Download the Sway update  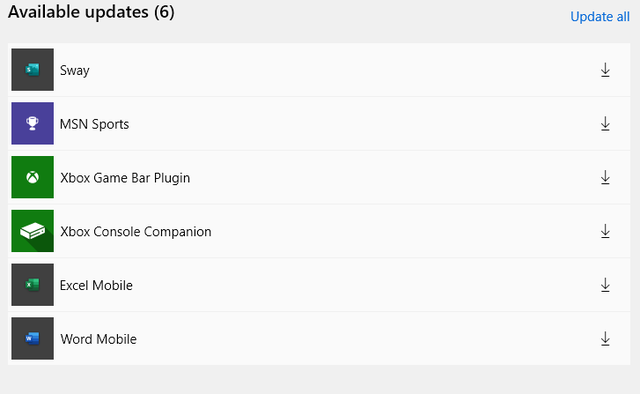(x=605, y=70)
